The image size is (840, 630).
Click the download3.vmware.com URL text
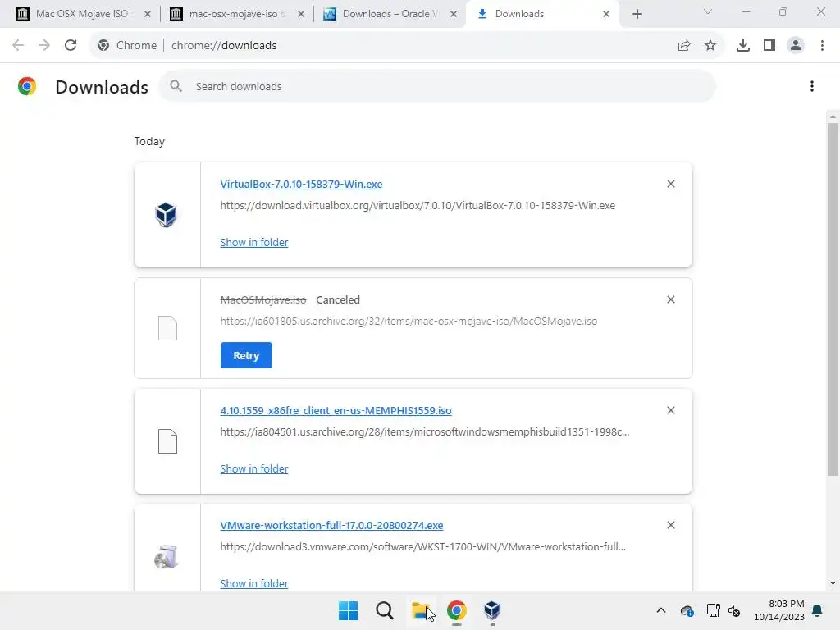(x=422, y=546)
